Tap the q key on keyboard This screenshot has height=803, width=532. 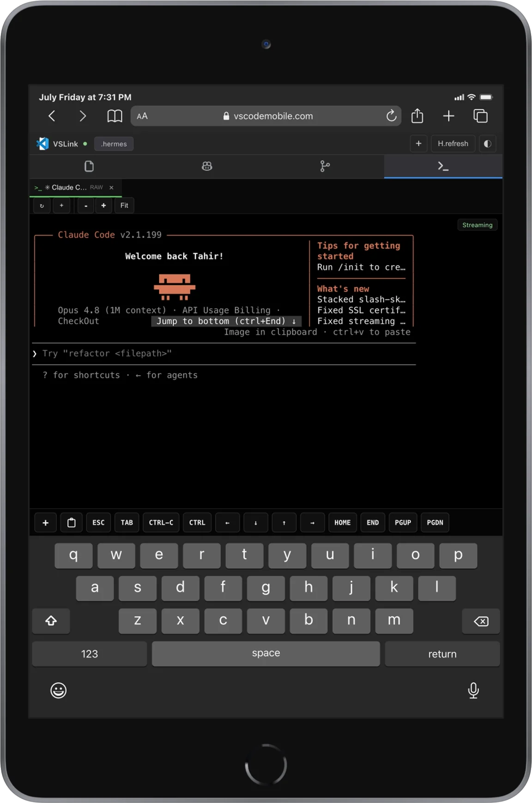[x=73, y=555]
